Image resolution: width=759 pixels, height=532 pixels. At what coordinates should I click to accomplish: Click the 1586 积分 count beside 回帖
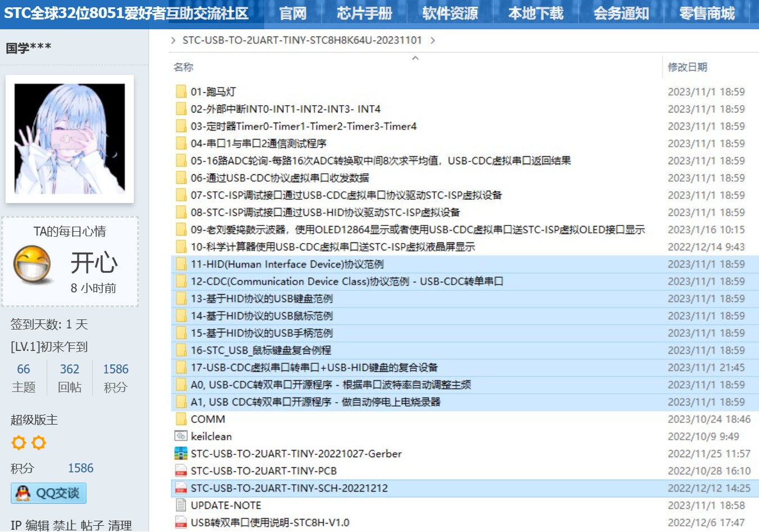pos(116,369)
